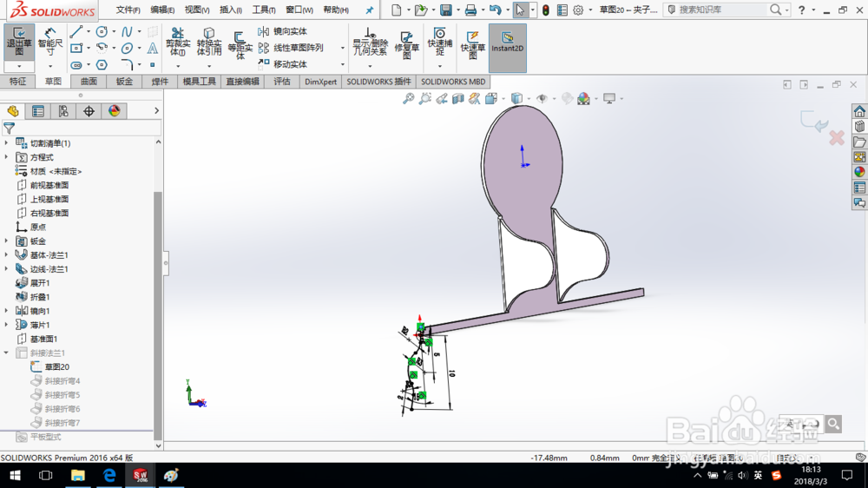Click Repair Sketch (修复草图) tool

[406, 44]
